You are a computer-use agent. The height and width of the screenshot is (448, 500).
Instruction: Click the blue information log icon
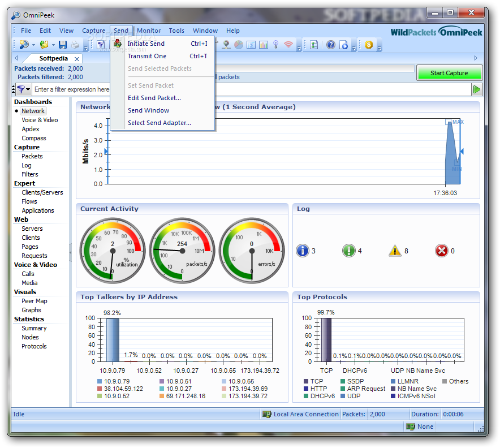(x=303, y=251)
